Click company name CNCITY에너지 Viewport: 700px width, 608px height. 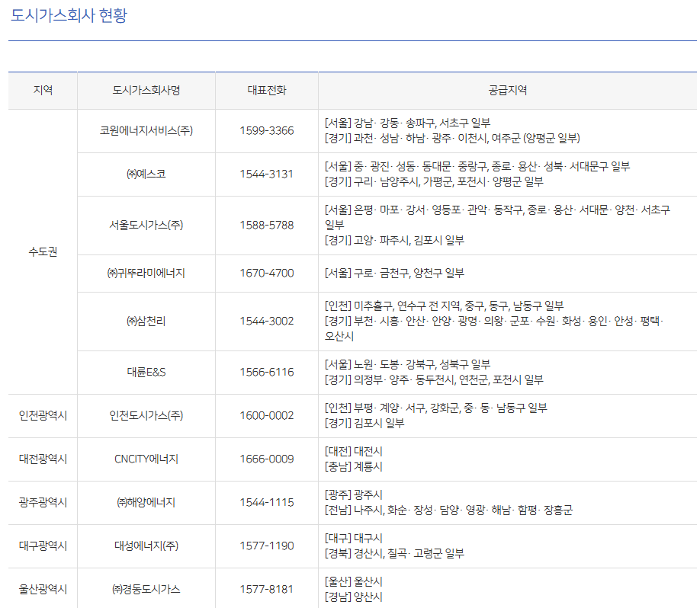click(146, 459)
